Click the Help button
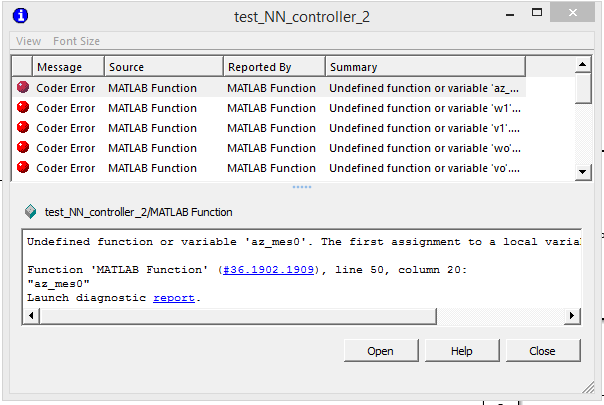Image resolution: width=604 pixels, height=405 pixels. coord(461,351)
